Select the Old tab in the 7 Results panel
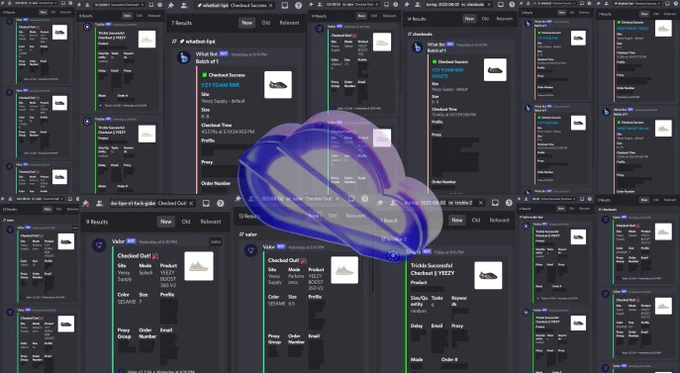This screenshot has width=680, height=373. point(266,23)
